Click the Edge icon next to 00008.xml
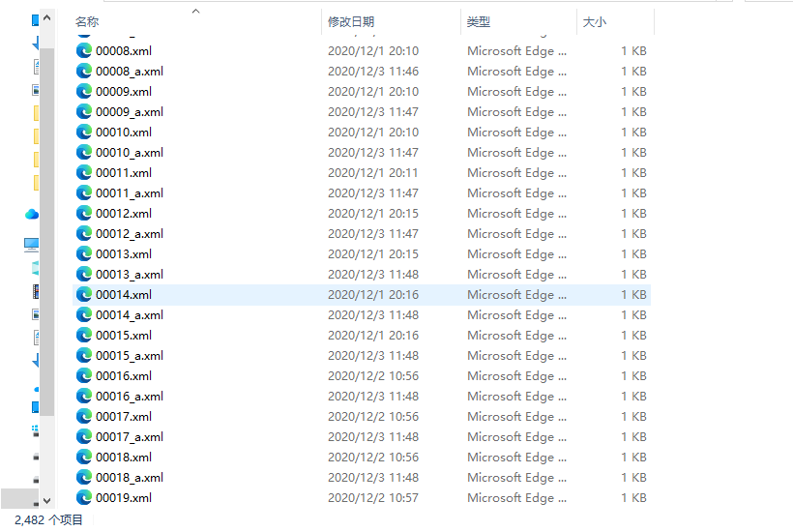793x532 pixels. tap(84, 50)
